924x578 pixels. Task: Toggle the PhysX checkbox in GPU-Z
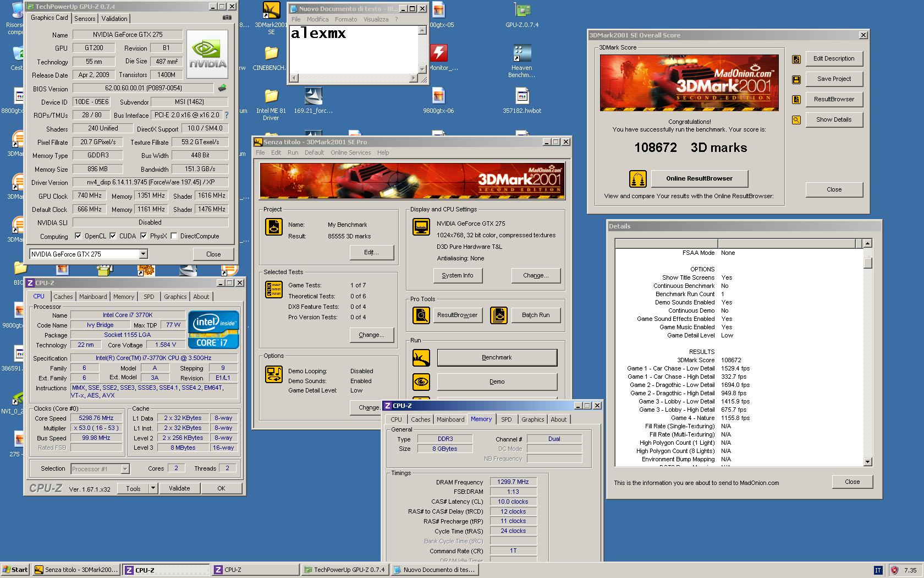[144, 236]
